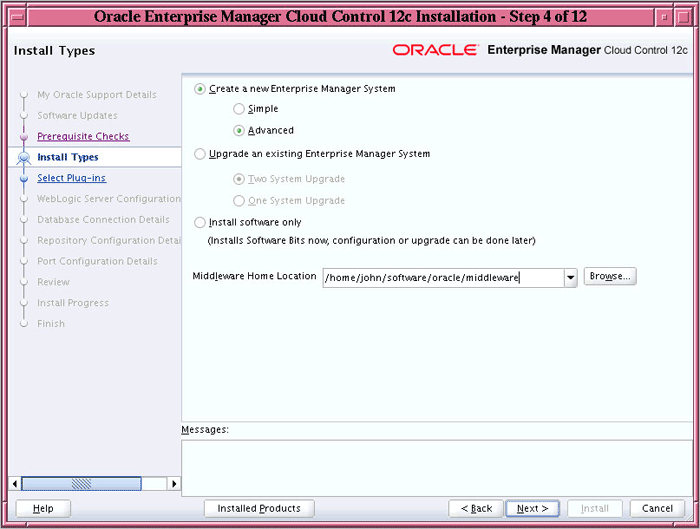Click the Help button

click(43, 508)
